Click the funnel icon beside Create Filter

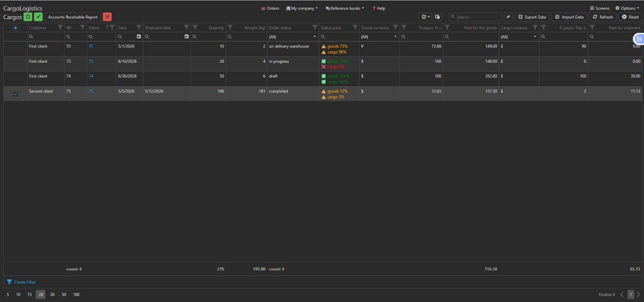coord(9,282)
